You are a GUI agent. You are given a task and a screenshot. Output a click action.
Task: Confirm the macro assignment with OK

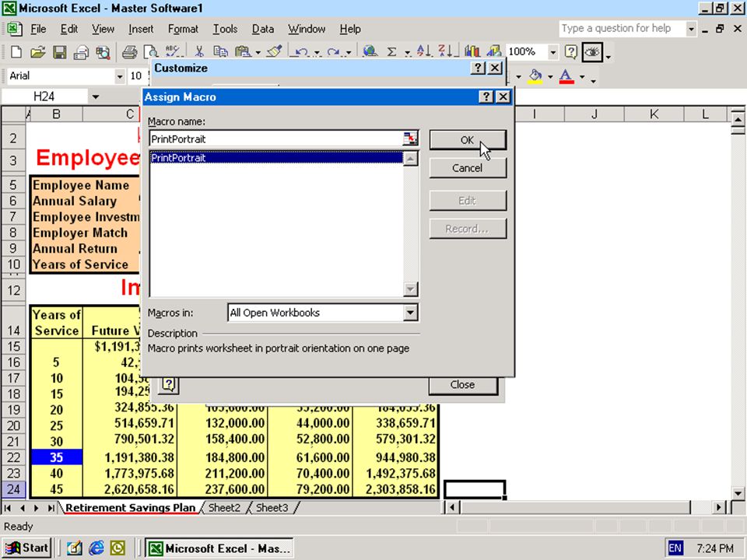(468, 140)
